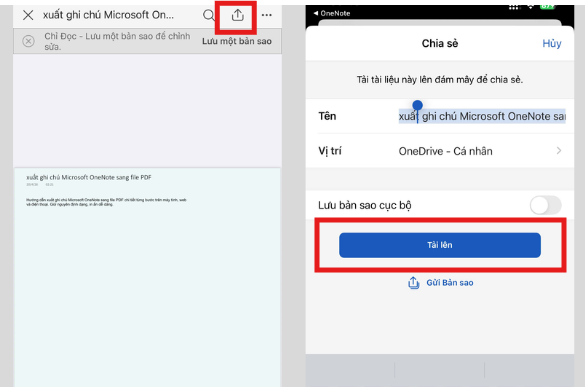Go back to OneNote via status bar link
The width and height of the screenshot is (585, 387).
point(332,13)
